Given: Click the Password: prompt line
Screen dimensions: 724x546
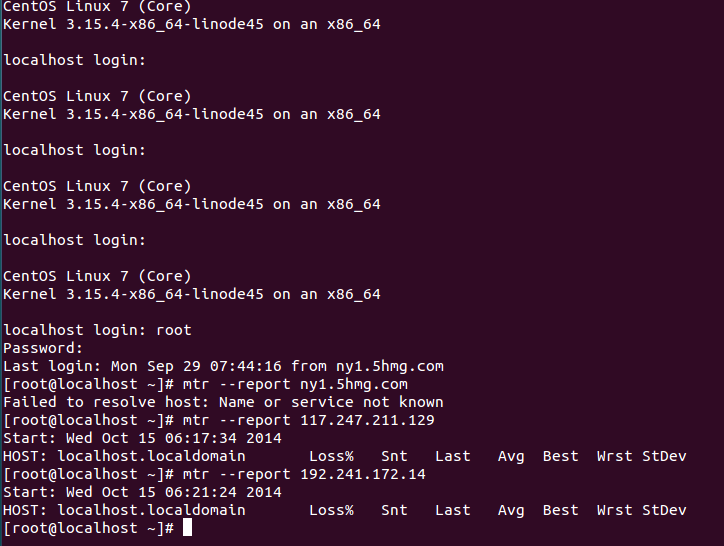Looking at the screenshot, I should coord(43,348).
